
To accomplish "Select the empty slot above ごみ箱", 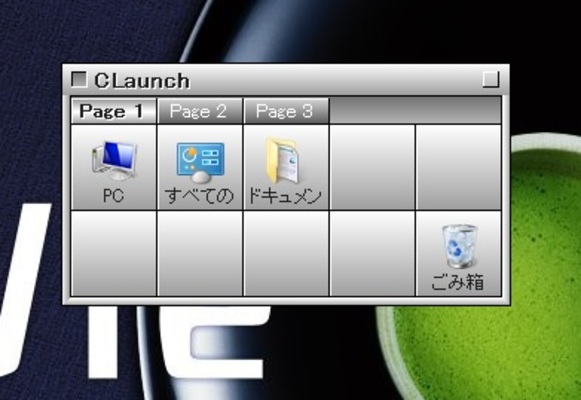I will click(459, 168).
